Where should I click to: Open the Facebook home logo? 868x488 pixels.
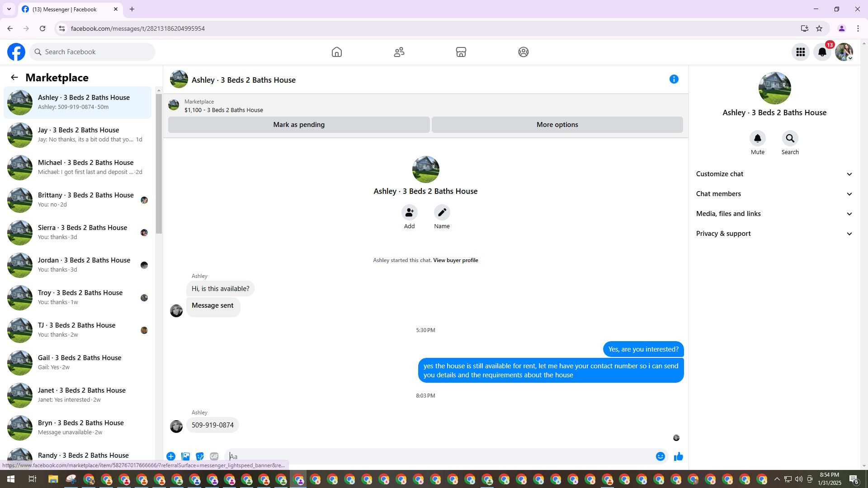16,52
